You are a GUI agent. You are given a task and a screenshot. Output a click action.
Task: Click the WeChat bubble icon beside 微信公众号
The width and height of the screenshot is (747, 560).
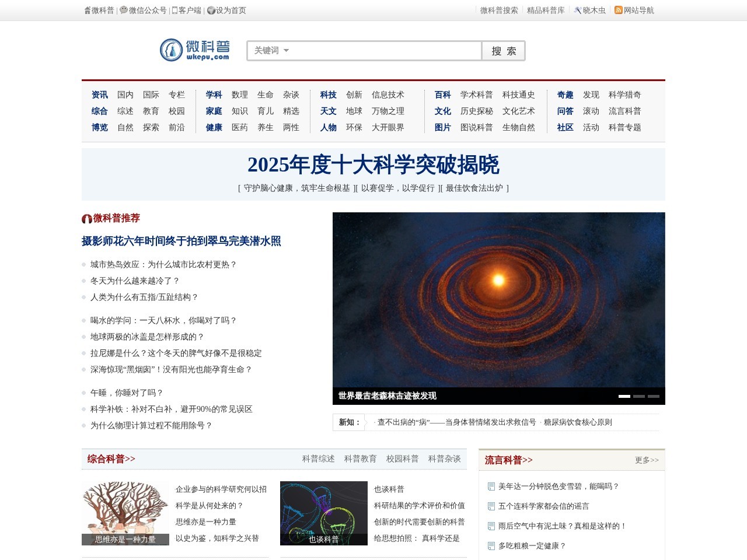(x=124, y=10)
